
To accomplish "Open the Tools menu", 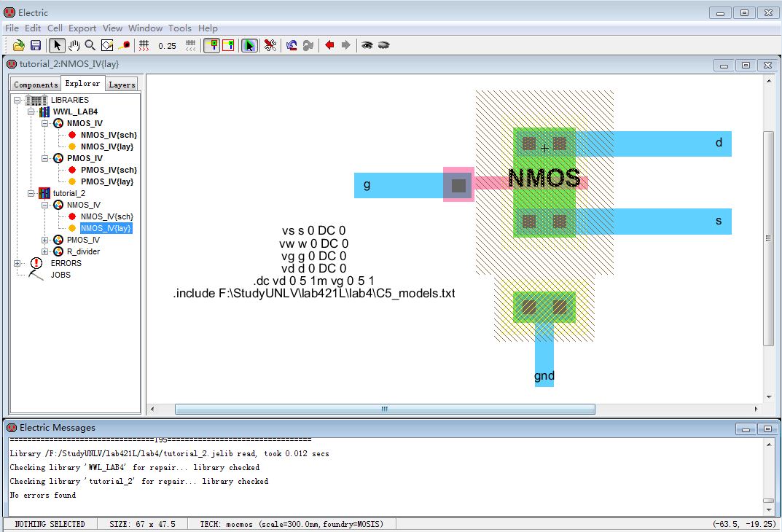I will click(x=179, y=28).
